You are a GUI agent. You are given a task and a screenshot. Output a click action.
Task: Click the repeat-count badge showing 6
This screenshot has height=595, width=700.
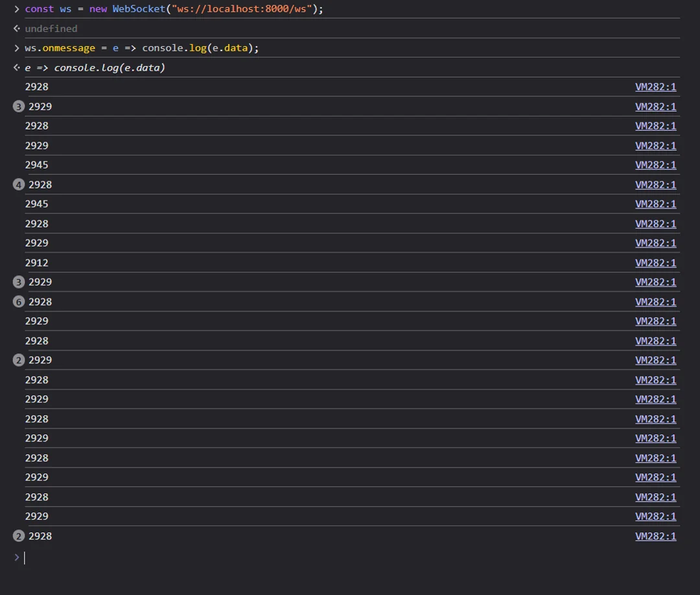click(18, 302)
